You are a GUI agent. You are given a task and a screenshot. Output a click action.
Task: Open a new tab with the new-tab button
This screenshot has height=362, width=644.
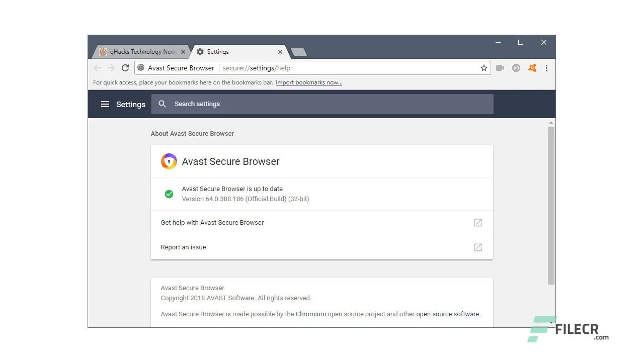point(299,52)
